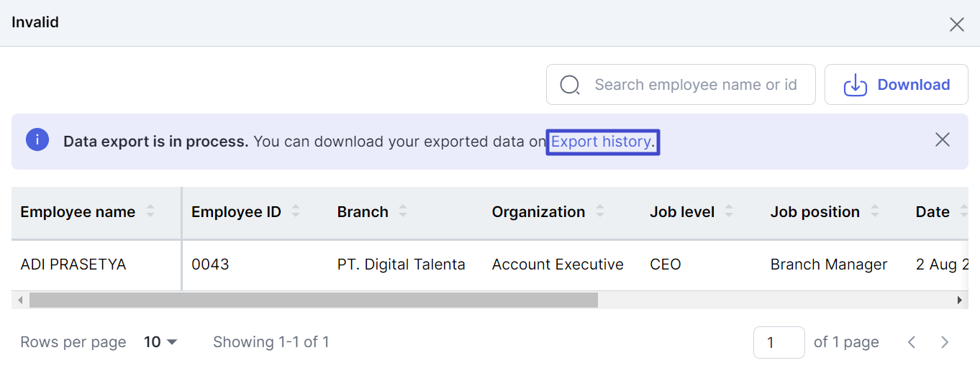Click the horizontal scrollbar right arrow
The width and height of the screenshot is (980, 391).
(x=960, y=300)
